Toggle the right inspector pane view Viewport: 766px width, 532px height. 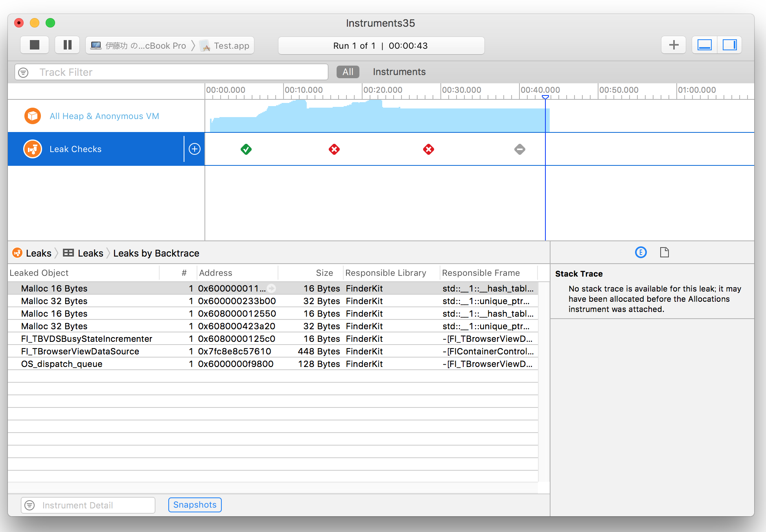(729, 45)
